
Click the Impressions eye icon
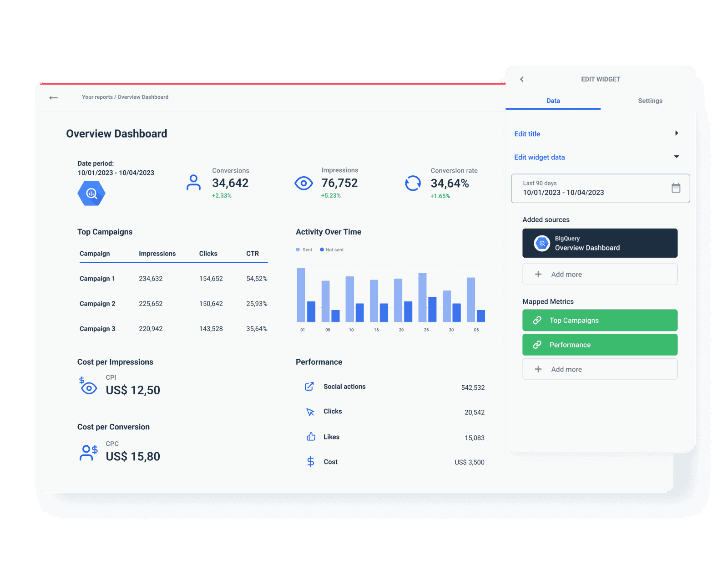point(303,183)
